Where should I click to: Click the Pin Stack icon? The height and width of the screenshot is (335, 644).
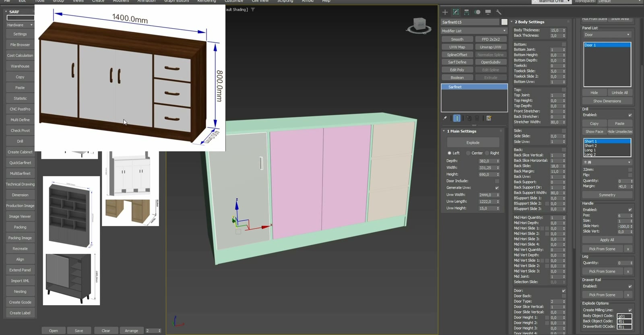[x=445, y=118]
